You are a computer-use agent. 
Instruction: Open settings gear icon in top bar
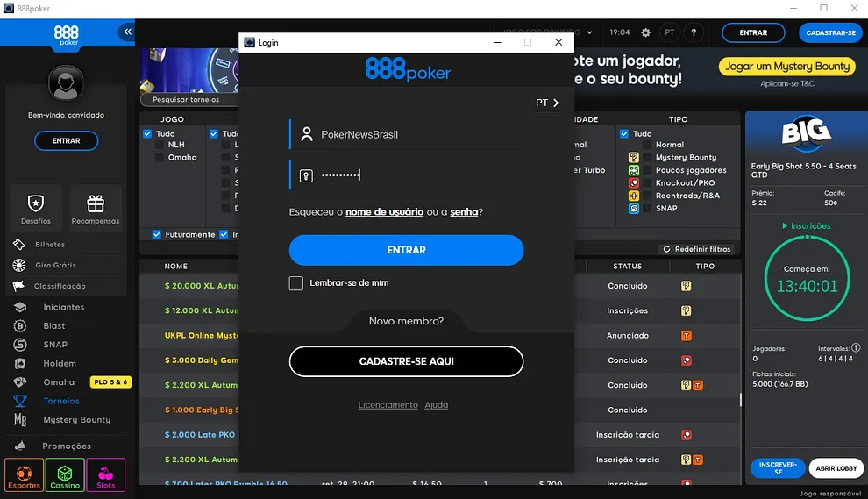point(645,32)
